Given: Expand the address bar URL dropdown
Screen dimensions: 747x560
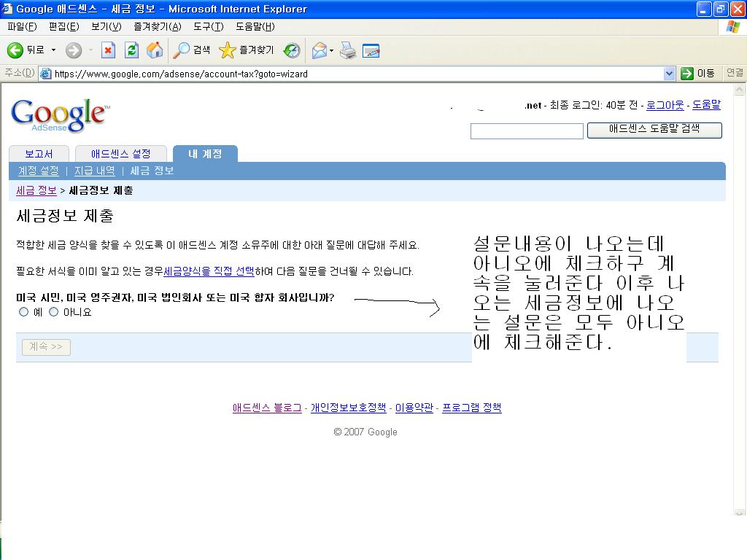Looking at the screenshot, I should point(669,74).
